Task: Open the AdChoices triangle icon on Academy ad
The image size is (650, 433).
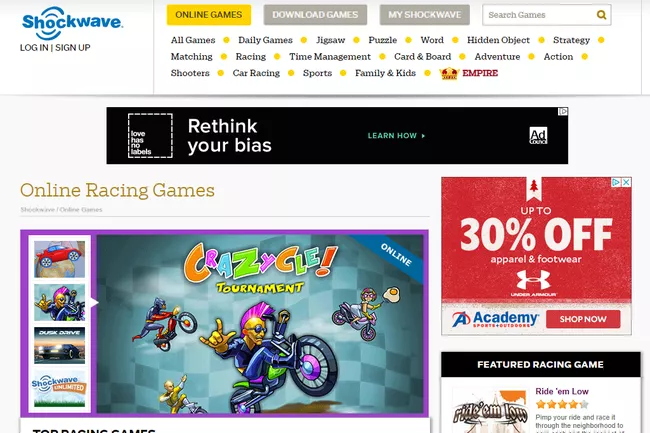Action: (617, 182)
